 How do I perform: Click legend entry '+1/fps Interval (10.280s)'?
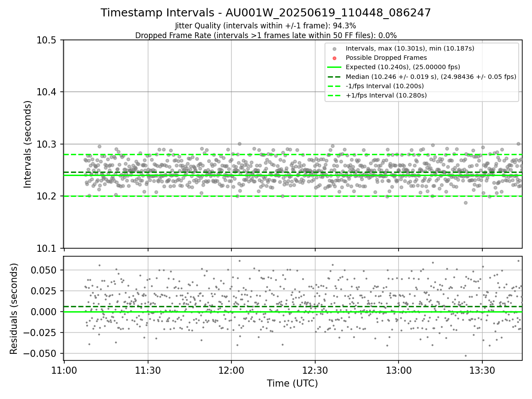[x=386, y=95]
